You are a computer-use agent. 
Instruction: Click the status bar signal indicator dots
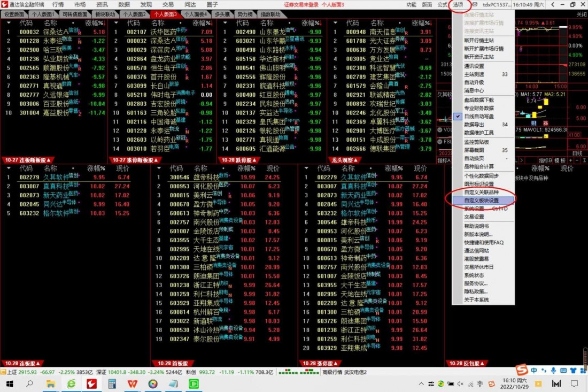coord(298,372)
